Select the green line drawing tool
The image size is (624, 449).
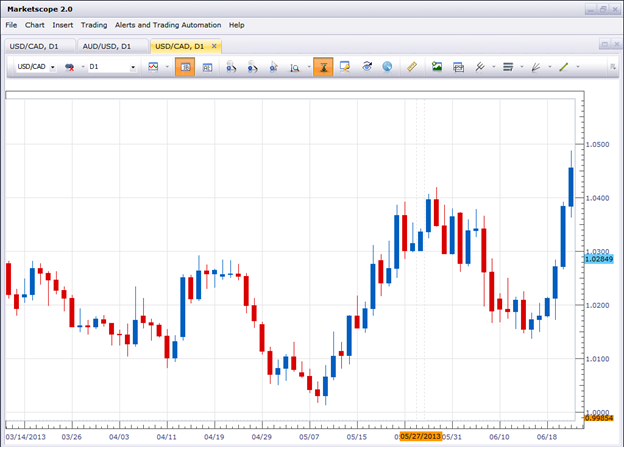tap(563, 67)
